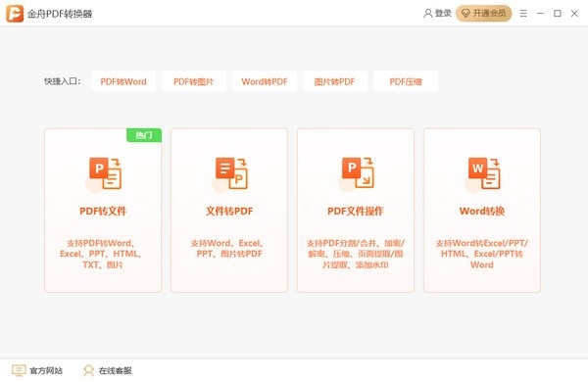Screen dimensions: 588x382
Task: Open the PDF转文件 card title
Action: [x=103, y=211]
